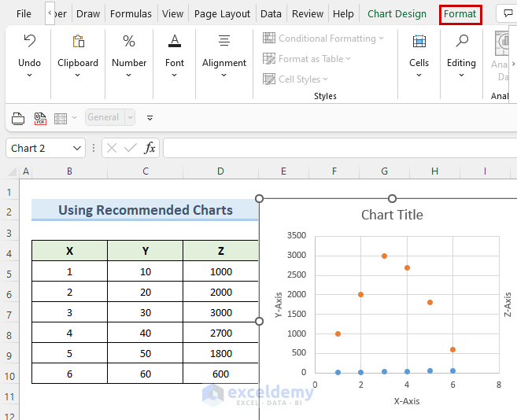
Task: Click the Undo icon
Action: click(29, 41)
